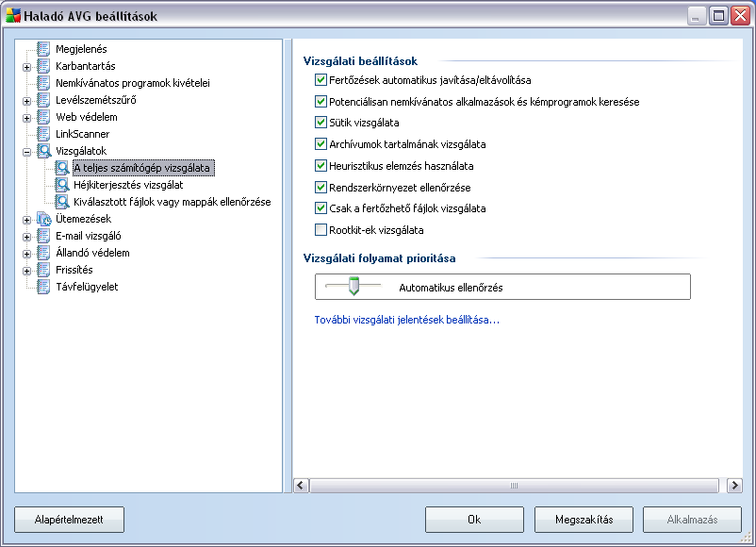Toggle Archívumok tartalmának vizsgálata
The image size is (756, 547).
point(320,143)
